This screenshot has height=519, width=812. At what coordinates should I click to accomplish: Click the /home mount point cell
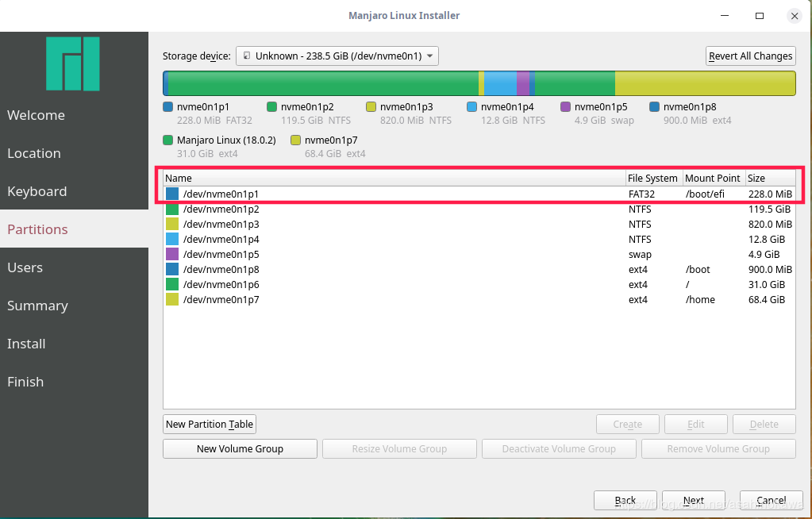[x=700, y=299]
